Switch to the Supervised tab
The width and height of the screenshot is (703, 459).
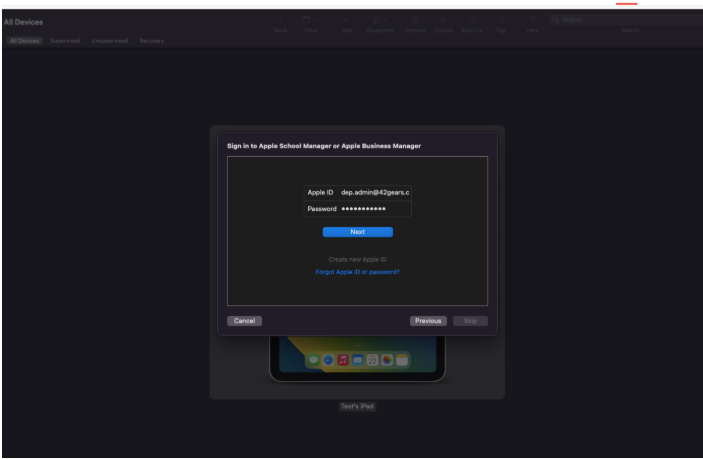coord(65,41)
